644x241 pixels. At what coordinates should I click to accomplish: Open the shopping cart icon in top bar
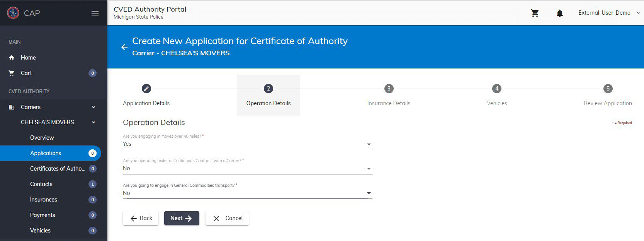[535, 13]
